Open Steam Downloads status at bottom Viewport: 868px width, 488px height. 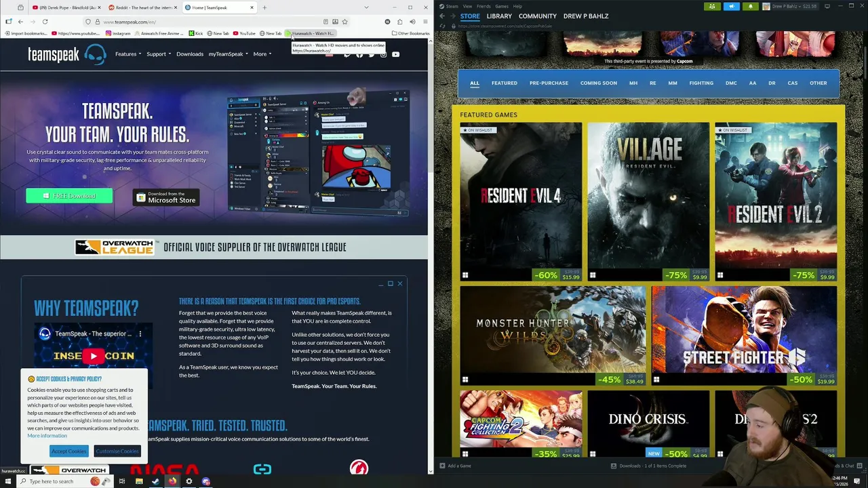648,466
